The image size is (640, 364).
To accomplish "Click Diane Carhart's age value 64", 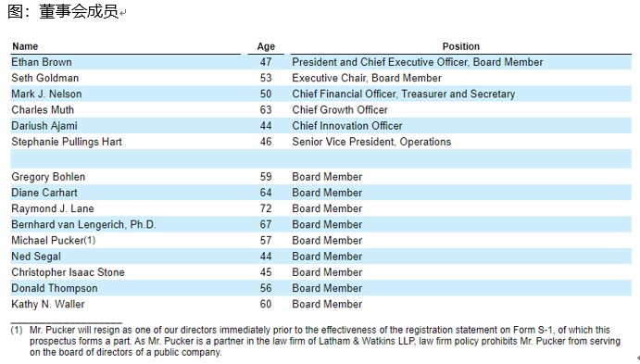I will click(266, 193).
